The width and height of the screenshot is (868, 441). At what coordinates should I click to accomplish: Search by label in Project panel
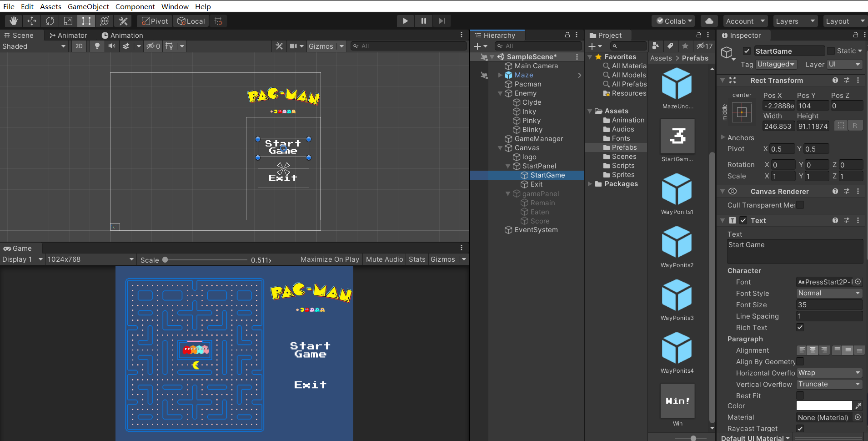point(670,46)
